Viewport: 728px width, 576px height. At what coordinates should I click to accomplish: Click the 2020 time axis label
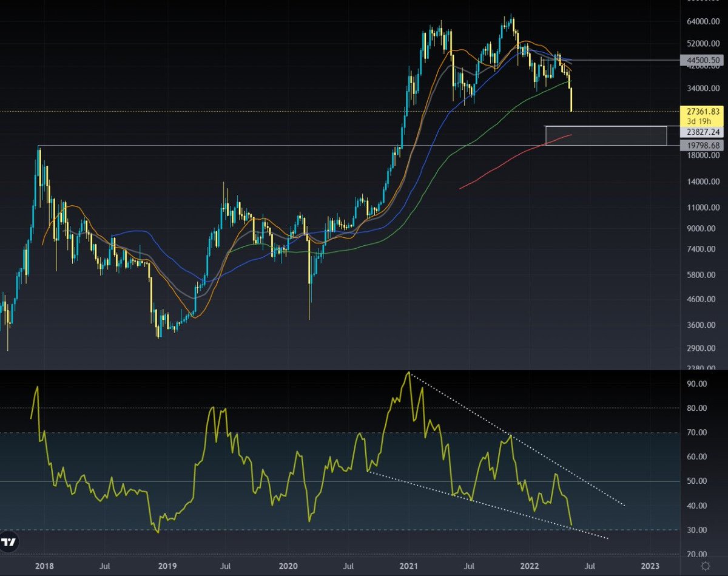pos(288,566)
